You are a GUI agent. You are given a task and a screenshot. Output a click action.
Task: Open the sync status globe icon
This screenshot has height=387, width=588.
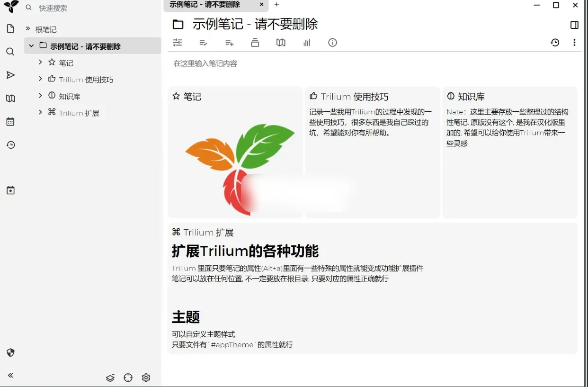coord(128,378)
